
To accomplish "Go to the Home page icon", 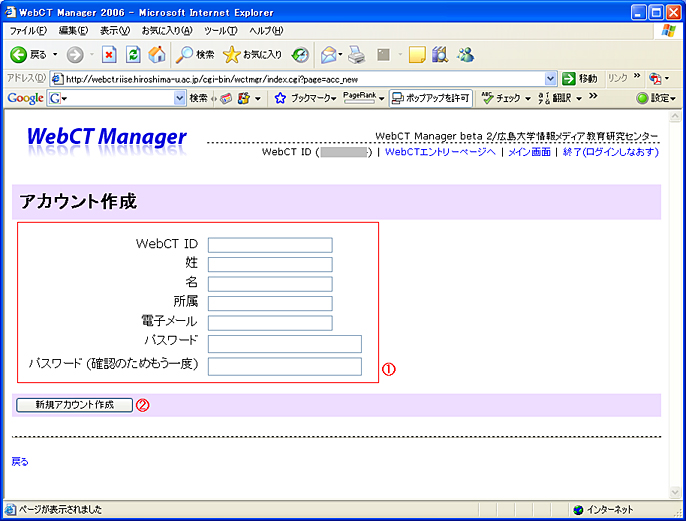I will pyautogui.click(x=157, y=55).
